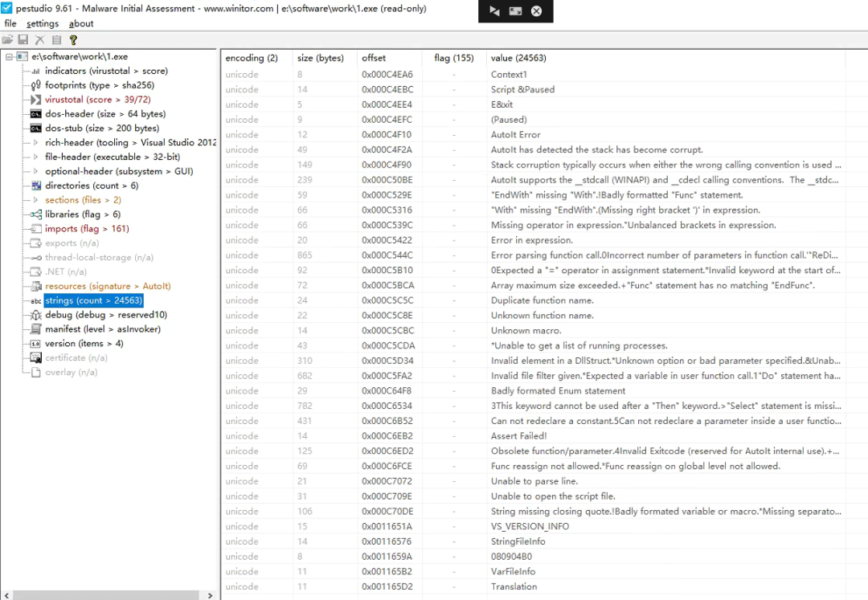Click offset cell 0x000C4EA6
This screenshot has width=868, height=600.
click(x=387, y=75)
